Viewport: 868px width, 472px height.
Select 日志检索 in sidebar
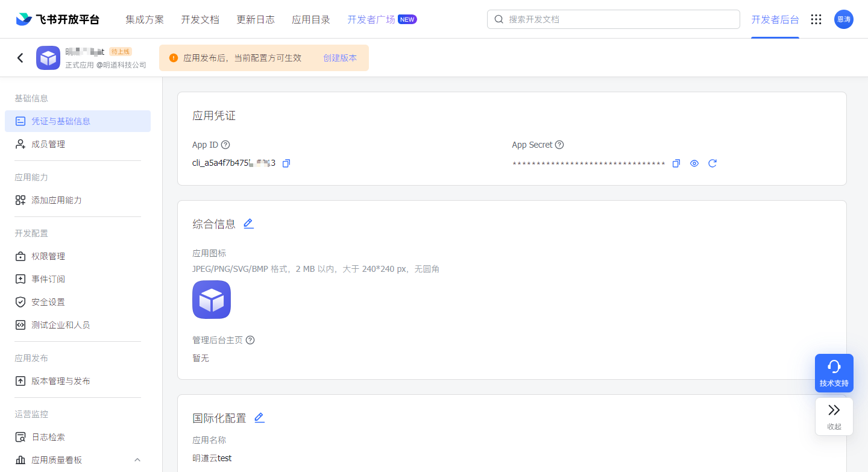point(78,437)
